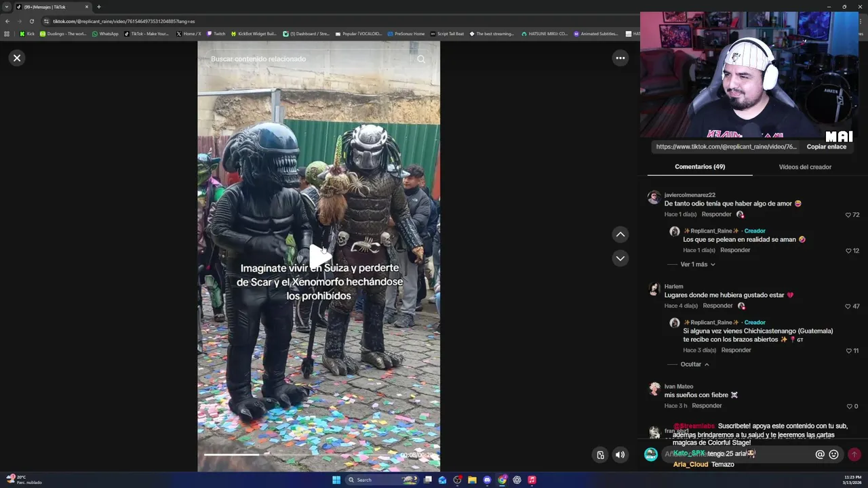The width and height of the screenshot is (868, 488).
Task: Open browser apps grid icon in bookmarks bar
Action: pyautogui.click(x=7, y=34)
